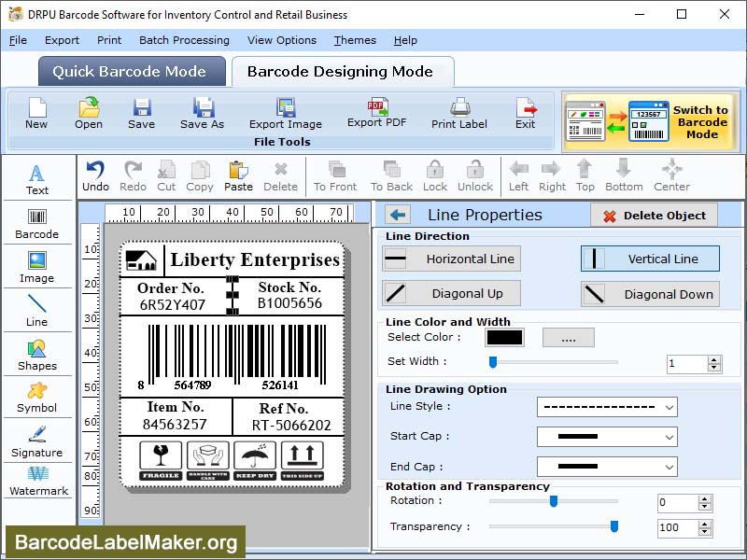747x560 pixels.
Task: Select the Signature tool in sidebar
Action: [37, 441]
